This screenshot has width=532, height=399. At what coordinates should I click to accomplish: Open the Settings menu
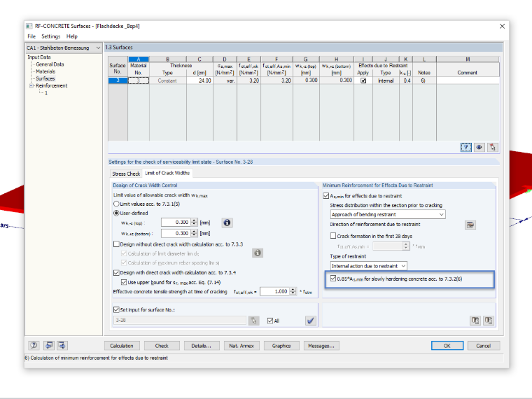click(51, 36)
